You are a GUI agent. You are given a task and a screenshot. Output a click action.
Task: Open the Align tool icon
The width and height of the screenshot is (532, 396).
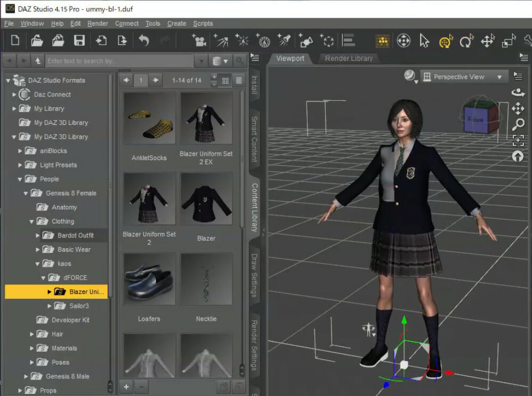349,41
